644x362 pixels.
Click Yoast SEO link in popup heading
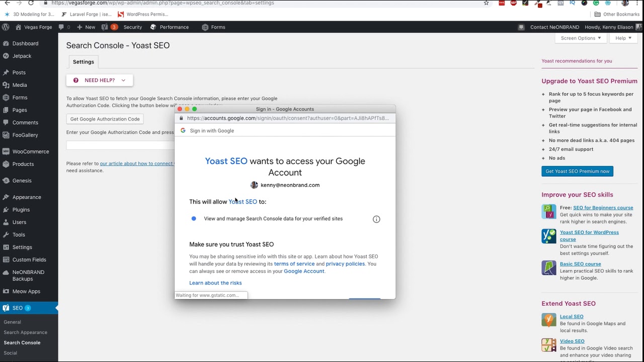coord(226,161)
